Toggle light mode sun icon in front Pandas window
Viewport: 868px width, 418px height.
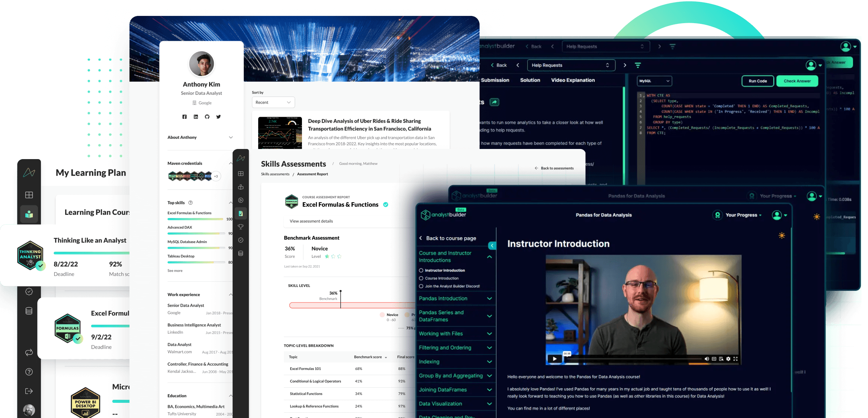point(782,236)
